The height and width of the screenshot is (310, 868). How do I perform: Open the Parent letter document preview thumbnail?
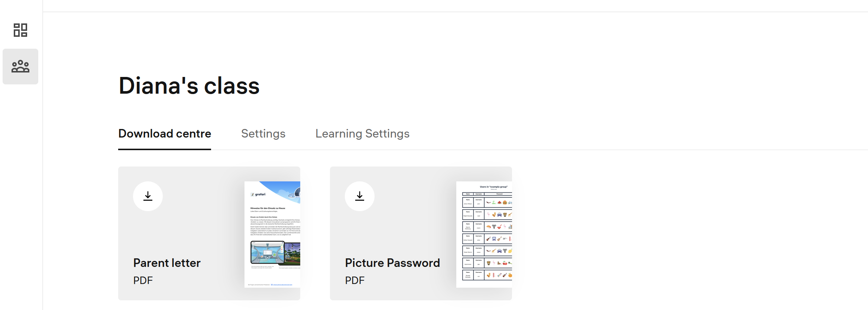point(272,234)
